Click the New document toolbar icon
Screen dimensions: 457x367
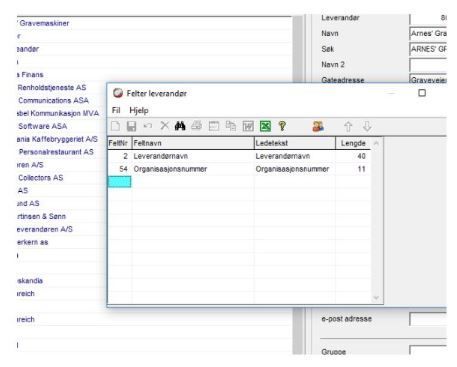(115, 126)
